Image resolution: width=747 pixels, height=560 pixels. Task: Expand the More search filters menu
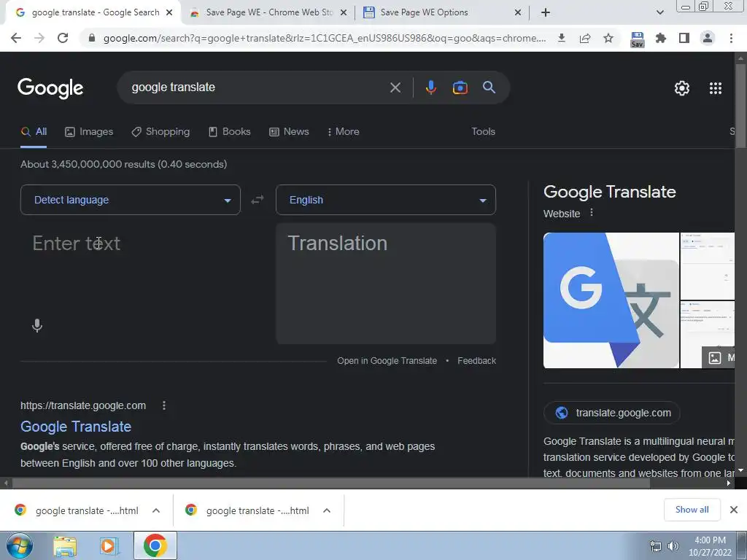coord(344,131)
